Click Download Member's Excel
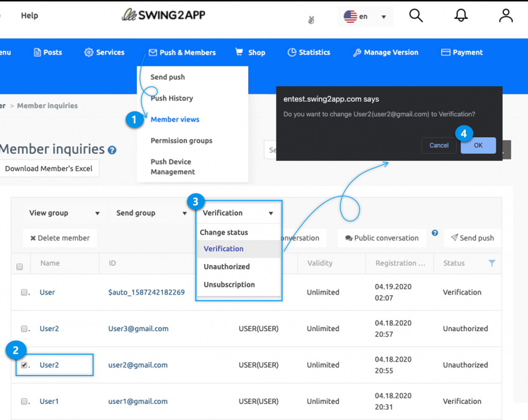The width and height of the screenshot is (528, 420). [49, 168]
